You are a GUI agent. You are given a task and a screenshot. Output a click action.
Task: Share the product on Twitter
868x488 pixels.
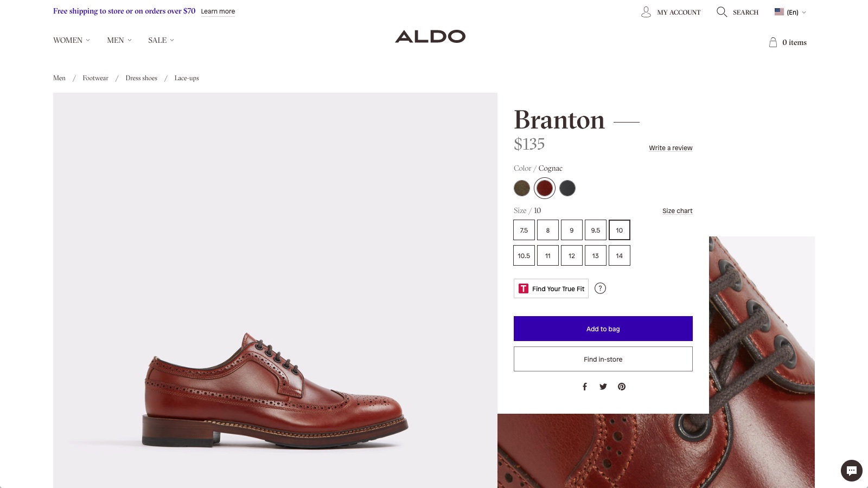[x=603, y=387]
